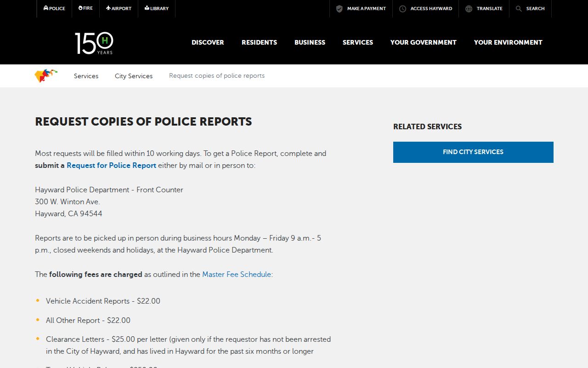Click the library book icon
Viewport: 588px width, 368px height.
[147, 8]
